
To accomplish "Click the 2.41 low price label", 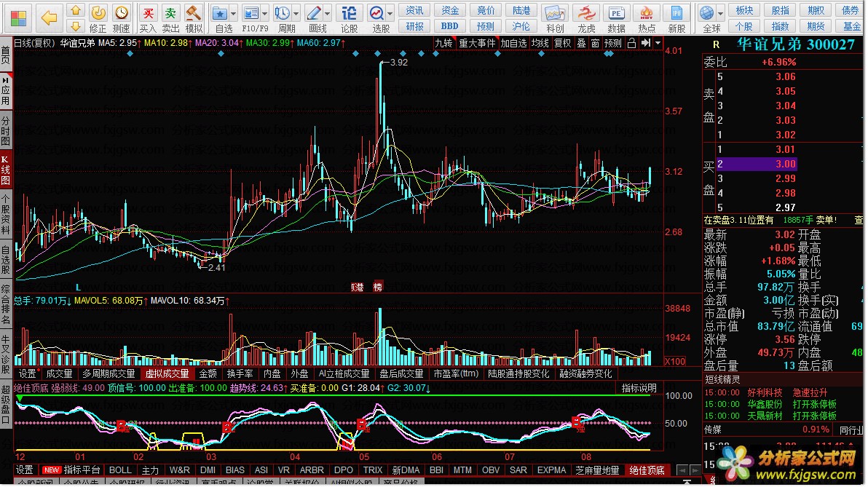I will click(x=216, y=268).
